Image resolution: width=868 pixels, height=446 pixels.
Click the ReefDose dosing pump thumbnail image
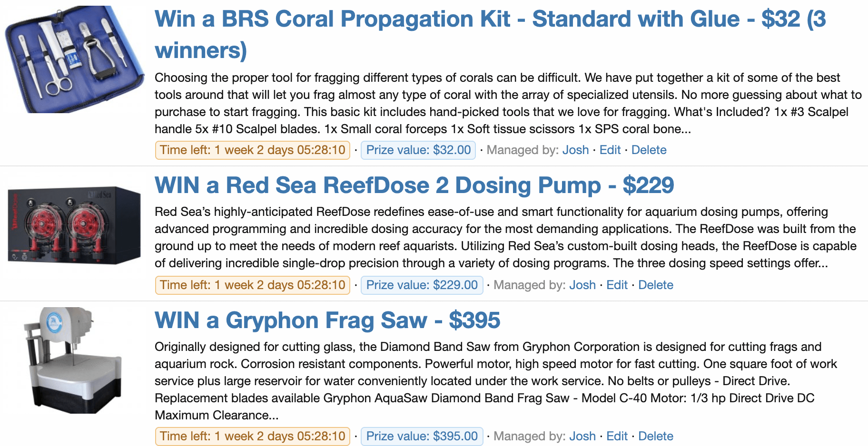point(74,225)
